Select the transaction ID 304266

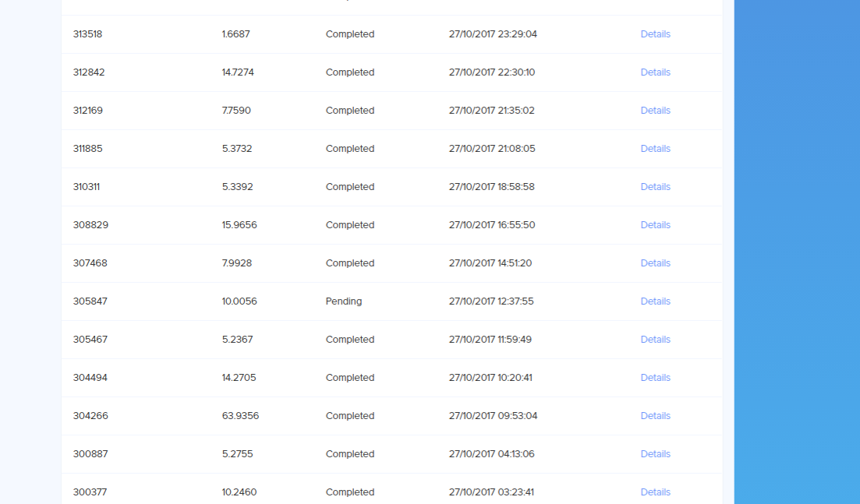[90, 416]
